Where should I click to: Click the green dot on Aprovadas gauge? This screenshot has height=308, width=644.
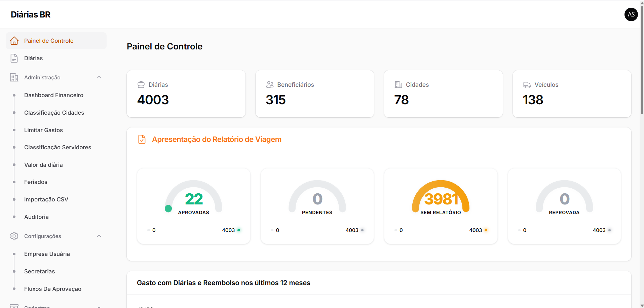coord(168,208)
